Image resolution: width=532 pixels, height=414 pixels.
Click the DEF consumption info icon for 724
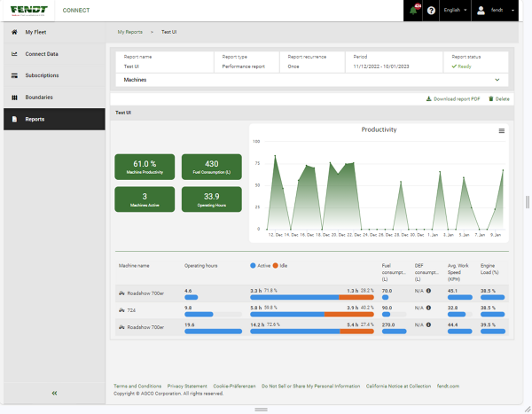(x=428, y=309)
